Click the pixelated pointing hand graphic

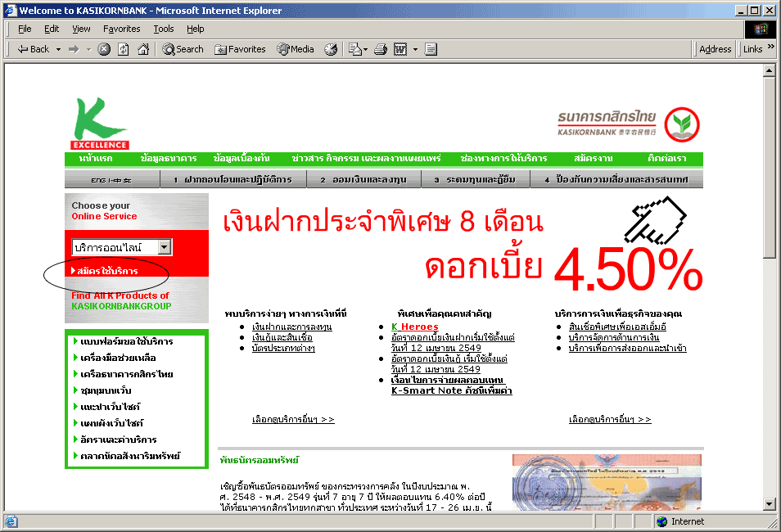click(x=656, y=219)
